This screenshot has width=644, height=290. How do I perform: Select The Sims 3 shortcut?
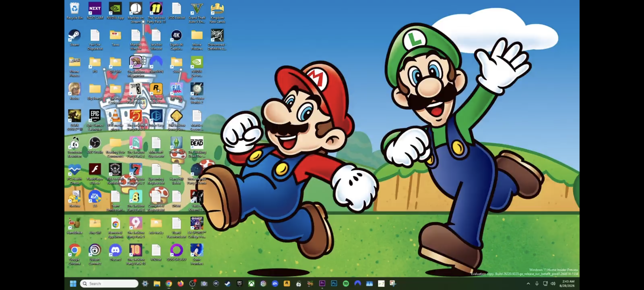[177, 145]
